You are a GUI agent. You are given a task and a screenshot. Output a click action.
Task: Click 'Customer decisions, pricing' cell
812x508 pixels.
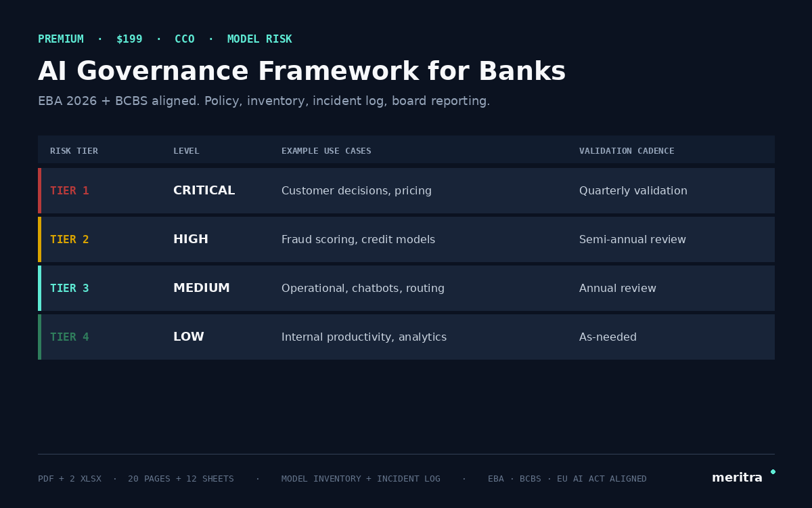pos(357,191)
